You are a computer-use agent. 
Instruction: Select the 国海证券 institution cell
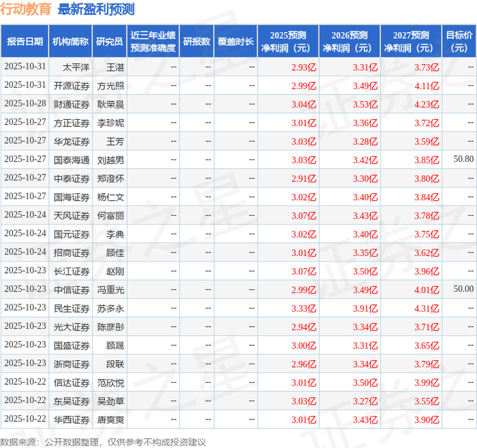[x=72, y=197]
